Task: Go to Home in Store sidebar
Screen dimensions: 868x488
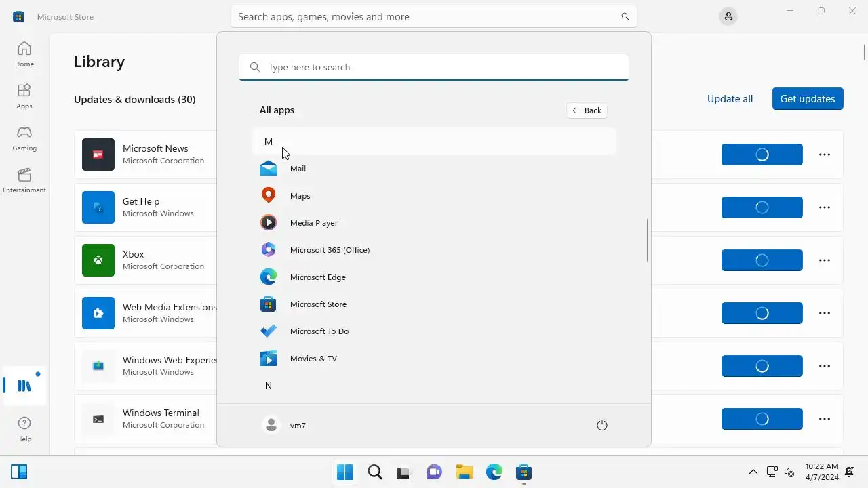Action: [x=24, y=54]
